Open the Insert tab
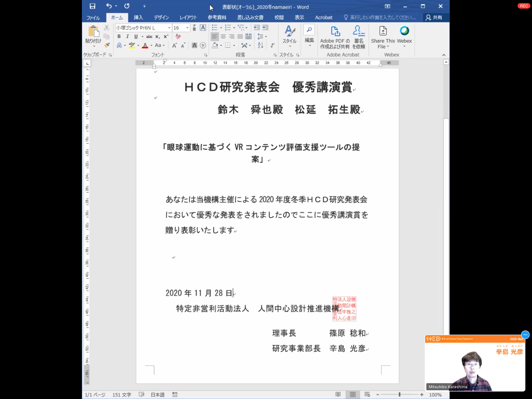This screenshot has width=532, height=399. (138, 17)
